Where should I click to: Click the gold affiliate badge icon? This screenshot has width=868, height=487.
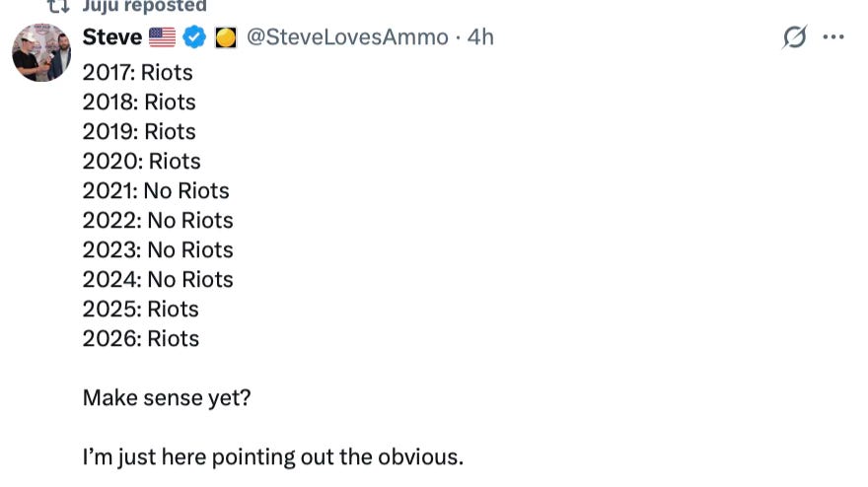pyautogui.click(x=225, y=37)
